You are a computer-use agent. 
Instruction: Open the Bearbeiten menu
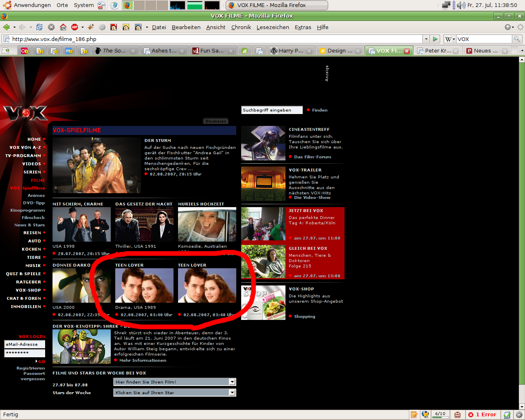click(x=186, y=27)
